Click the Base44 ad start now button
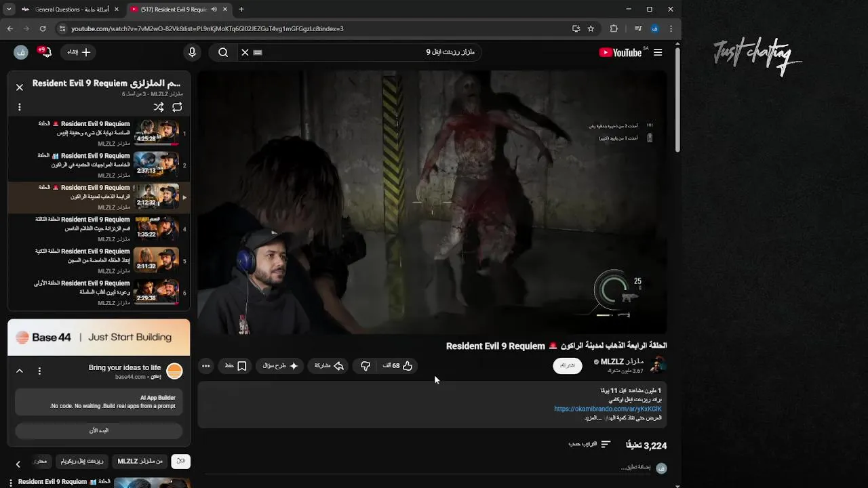Image resolution: width=868 pixels, height=488 pixels. tap(98, 430)
